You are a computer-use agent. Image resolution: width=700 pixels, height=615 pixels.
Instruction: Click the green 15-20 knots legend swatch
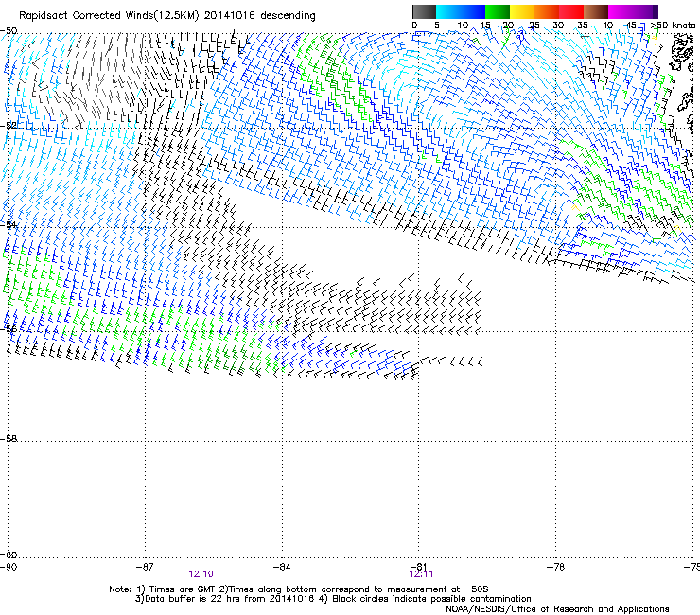tap(498, 11)
